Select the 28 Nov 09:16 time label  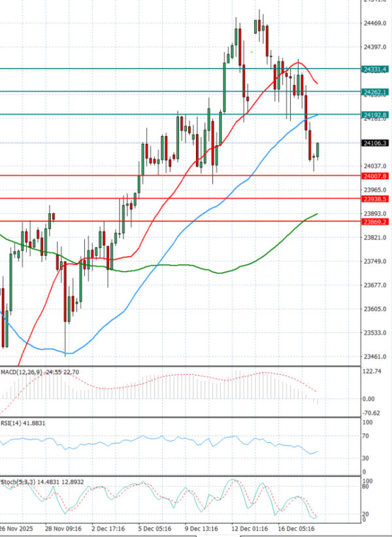[64, 528]
